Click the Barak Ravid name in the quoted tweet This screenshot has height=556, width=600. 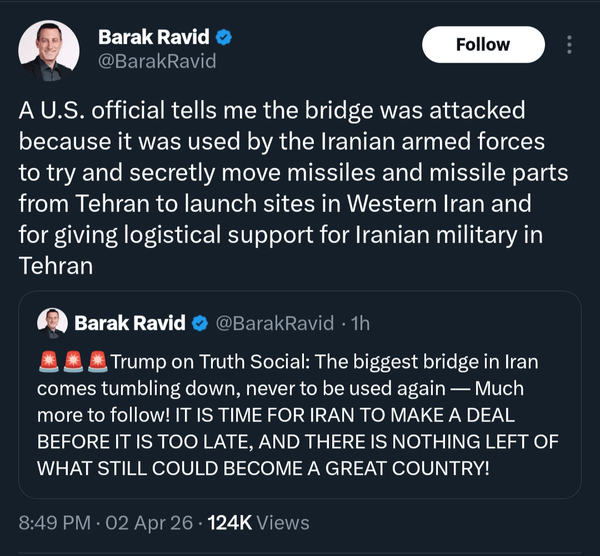[130, 323]
